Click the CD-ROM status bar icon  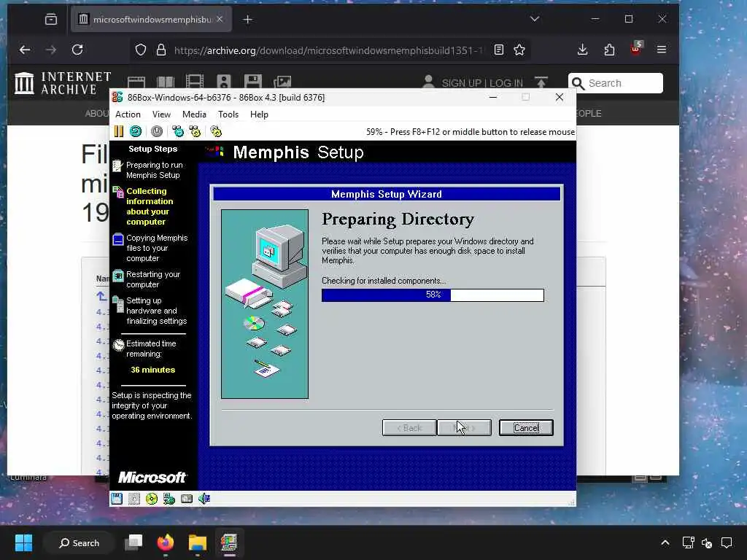[152, 499]
